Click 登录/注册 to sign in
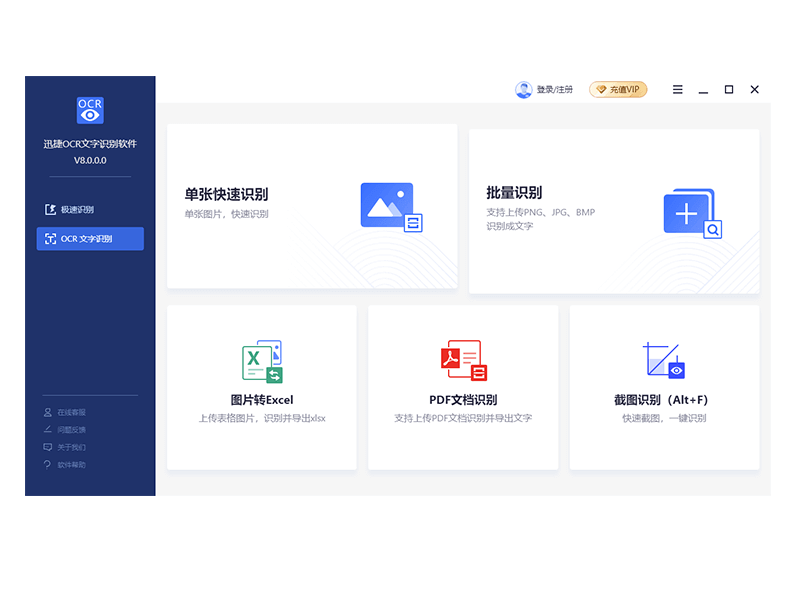Viewport: 800px width, 600px height. coord(553,89)
